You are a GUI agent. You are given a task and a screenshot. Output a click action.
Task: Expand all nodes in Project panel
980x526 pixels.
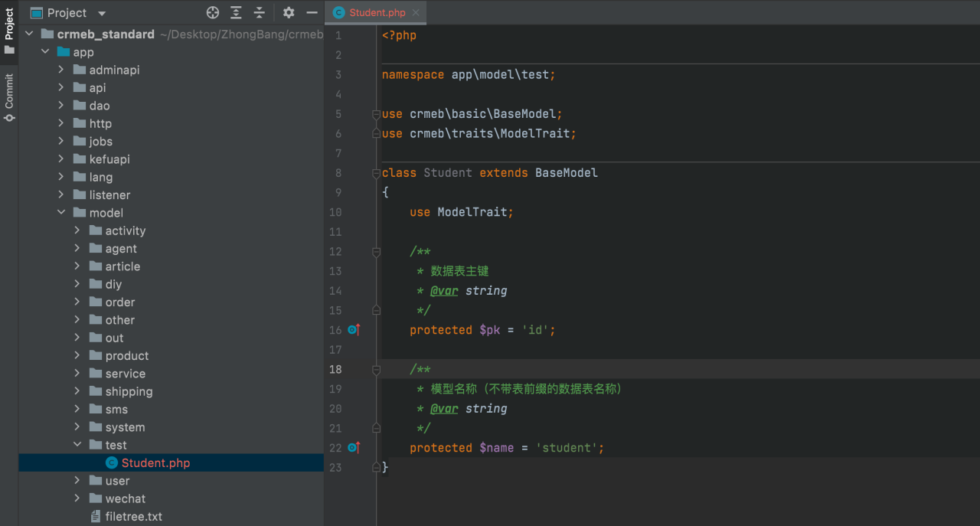tap(236, 13)
